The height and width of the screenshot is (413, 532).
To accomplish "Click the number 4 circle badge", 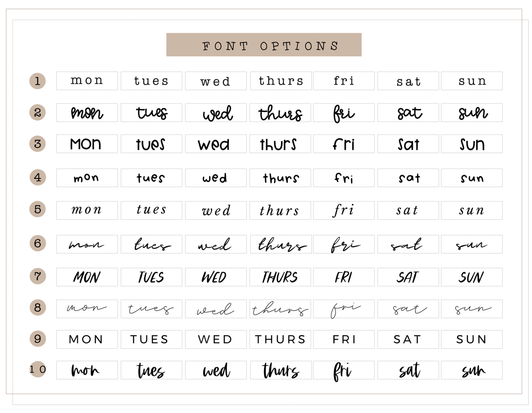I will pyautogui.click(x=38, y=177).
